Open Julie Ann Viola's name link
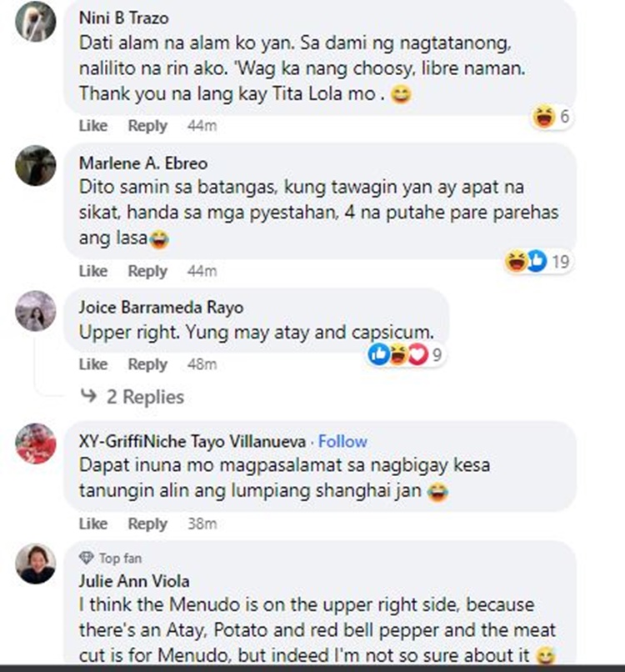625x672 pixels. pos(134,581)
